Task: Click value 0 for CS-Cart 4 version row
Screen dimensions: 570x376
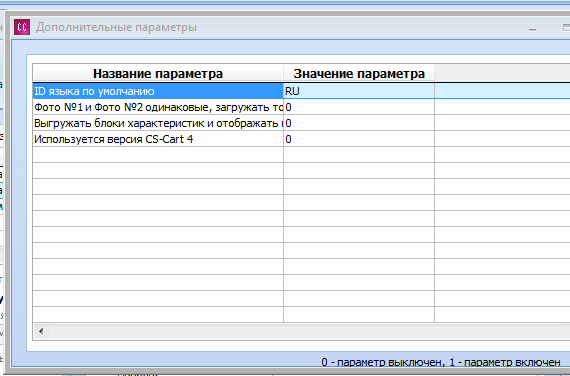Action: pyautogui.click(x=359, y=139)
